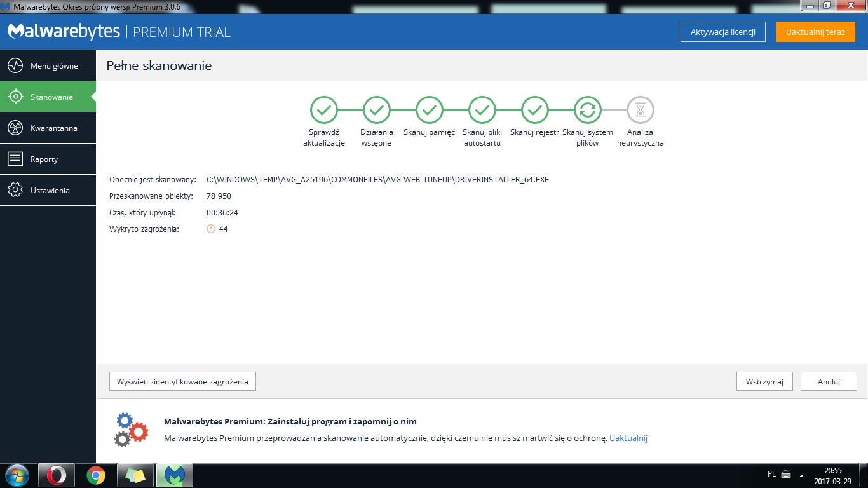Open Ustawienia using the gear icon

(16, 190)
